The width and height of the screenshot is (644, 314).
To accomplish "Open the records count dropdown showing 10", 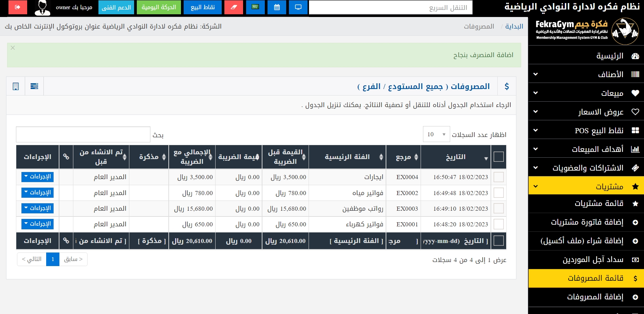I will pyautogui.click(x=436, y=134).
